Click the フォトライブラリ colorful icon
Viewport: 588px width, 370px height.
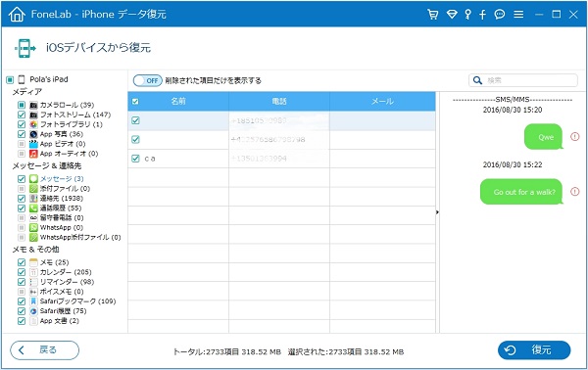(x=33, y=124)
